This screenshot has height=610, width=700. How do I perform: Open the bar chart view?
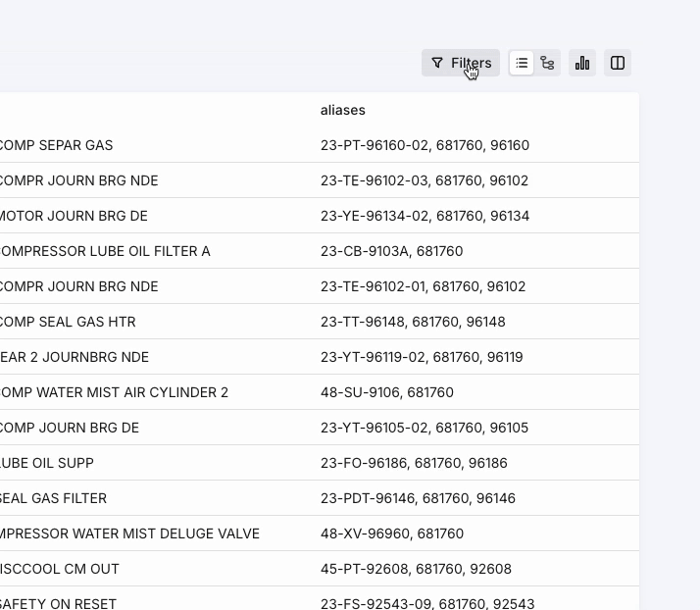click(x=582, y=63)
